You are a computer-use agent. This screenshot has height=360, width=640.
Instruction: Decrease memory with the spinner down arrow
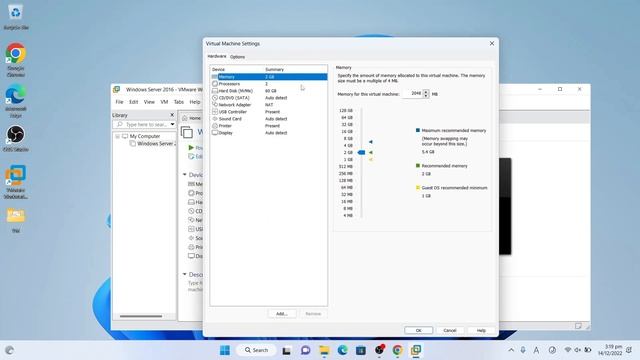(426, 96)
